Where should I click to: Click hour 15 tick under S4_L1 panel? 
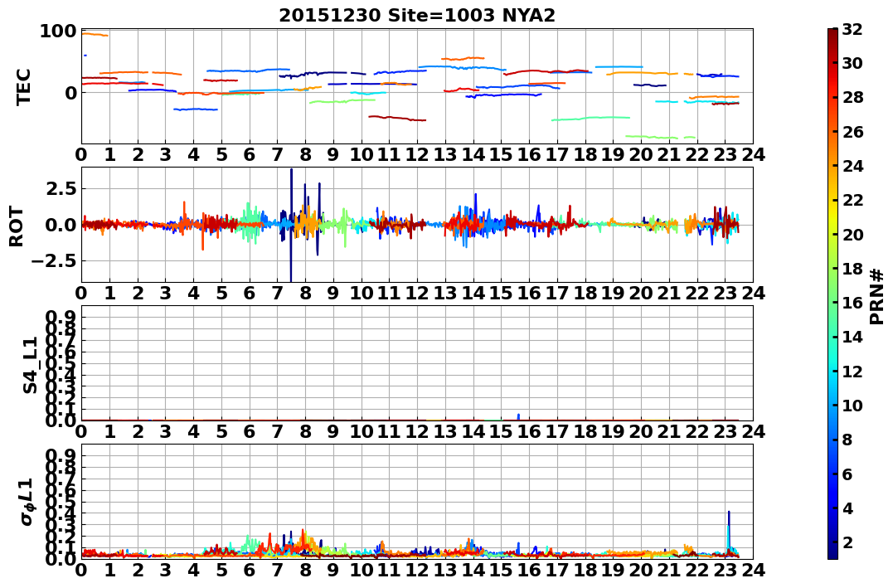click(501, 432)
